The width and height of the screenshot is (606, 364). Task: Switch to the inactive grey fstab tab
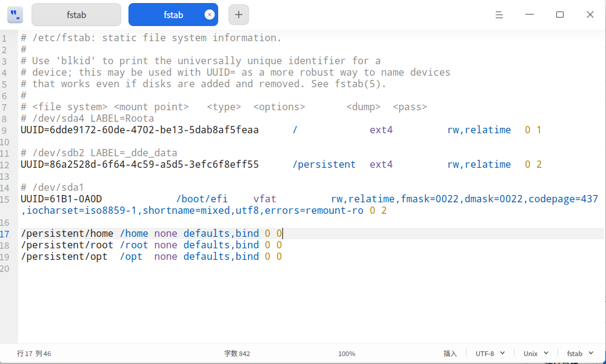(x=76, y=15)
